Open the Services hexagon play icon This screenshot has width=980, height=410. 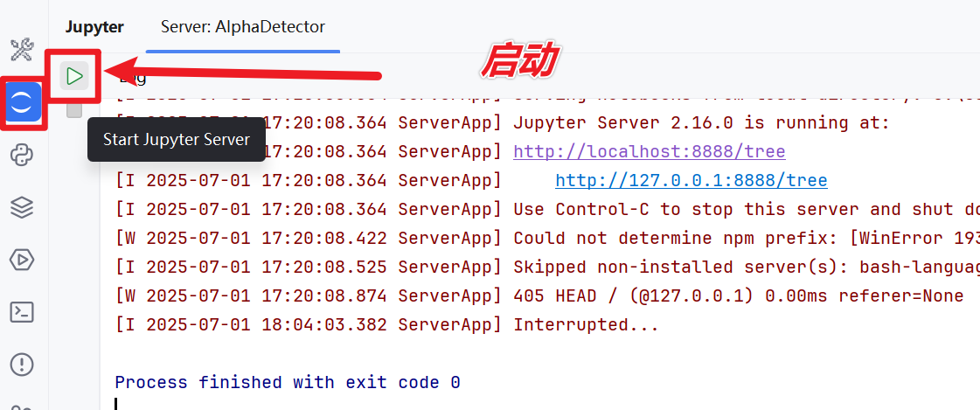(x=23, y=260)
